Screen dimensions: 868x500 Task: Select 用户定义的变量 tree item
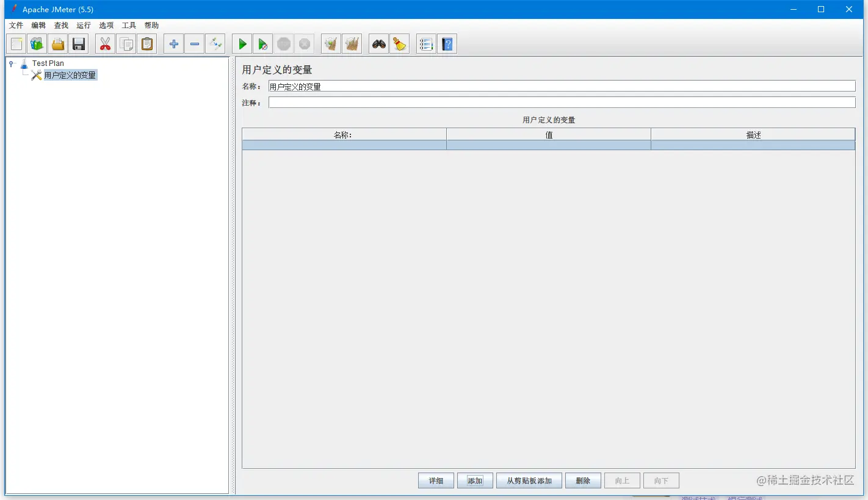pyautogui.click(x=70, y=75)
